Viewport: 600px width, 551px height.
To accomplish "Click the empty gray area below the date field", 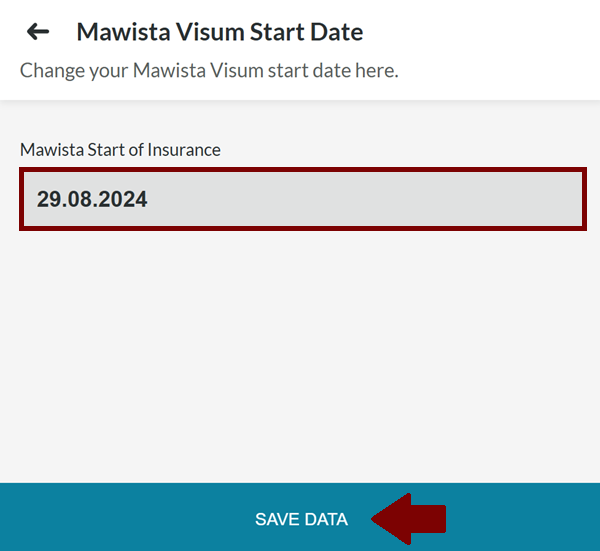I will [x=300, y=350].
